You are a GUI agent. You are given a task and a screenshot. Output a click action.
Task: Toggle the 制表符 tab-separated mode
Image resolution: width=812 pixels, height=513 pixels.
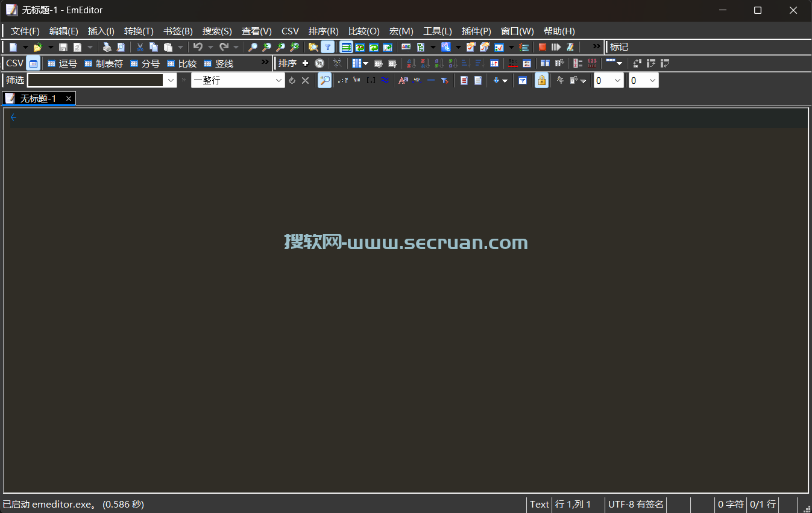[103, 63]
